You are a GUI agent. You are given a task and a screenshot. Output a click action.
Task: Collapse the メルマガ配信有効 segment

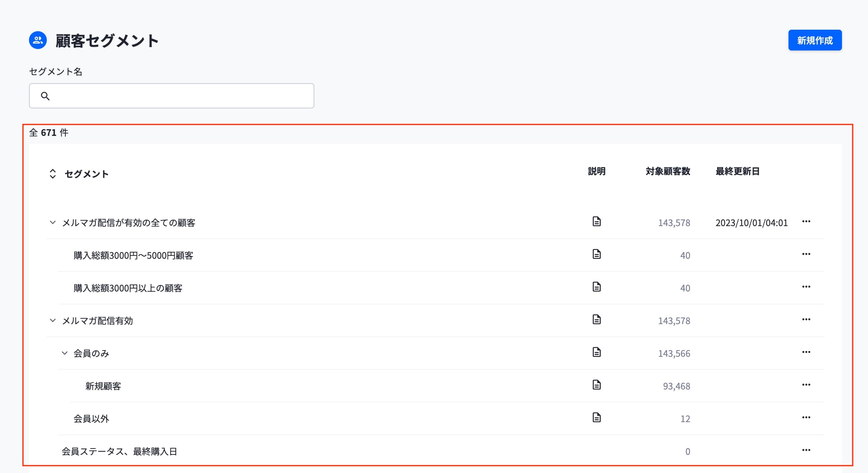(x=52, y=320)
